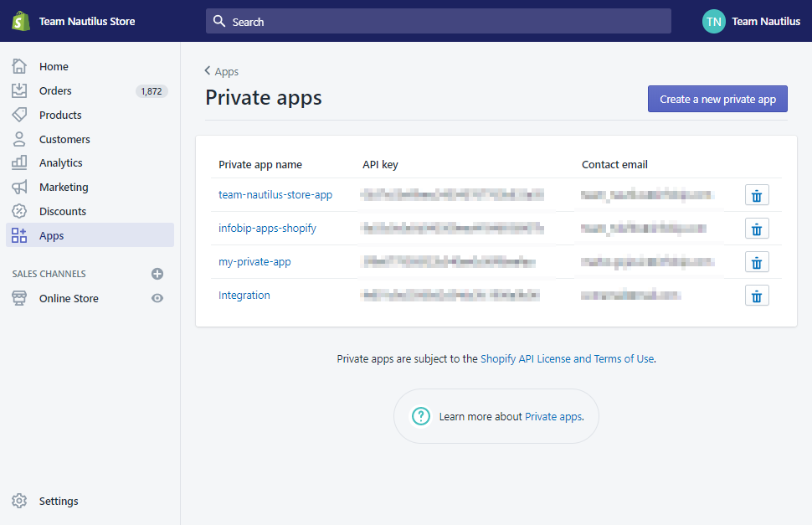Open the TN account avatar
812x525 pixels.
click(x=713, y=22)
